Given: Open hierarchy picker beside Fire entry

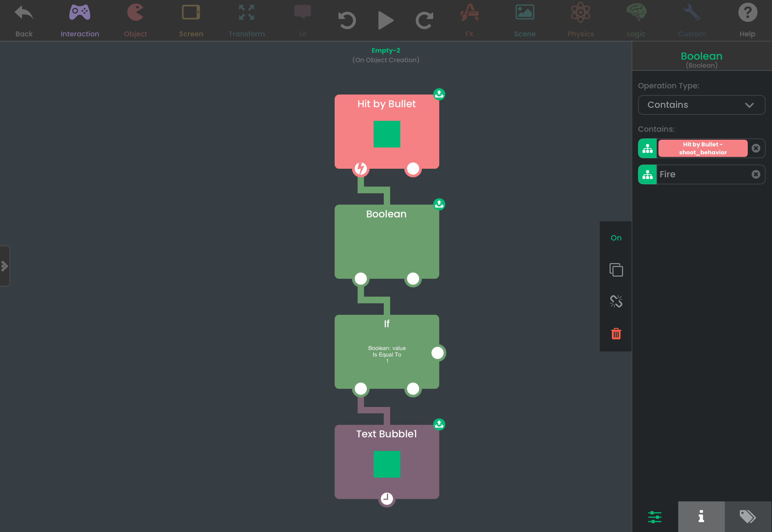Looking at the screenshot, I should (x=647, y=174).
